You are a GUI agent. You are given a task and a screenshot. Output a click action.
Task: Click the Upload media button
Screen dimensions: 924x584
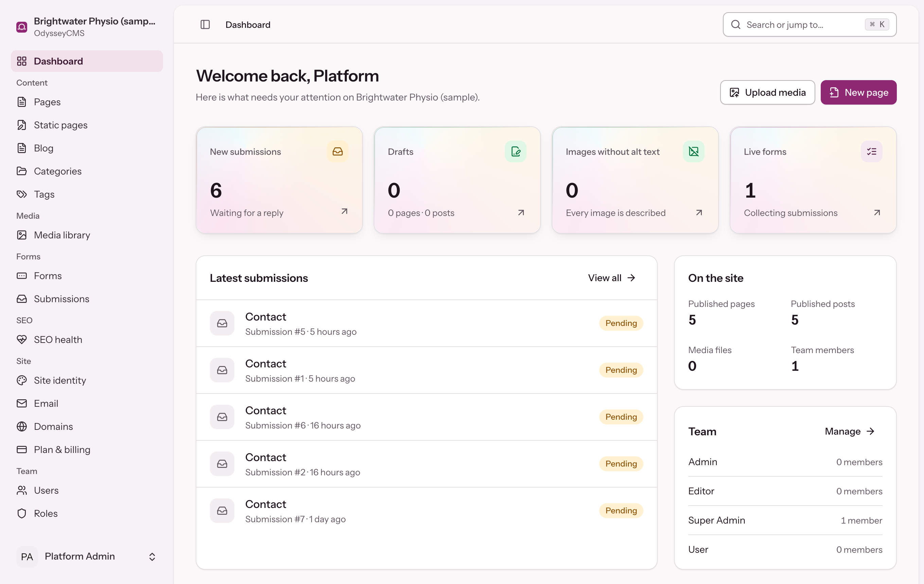[x=767, y=92]
